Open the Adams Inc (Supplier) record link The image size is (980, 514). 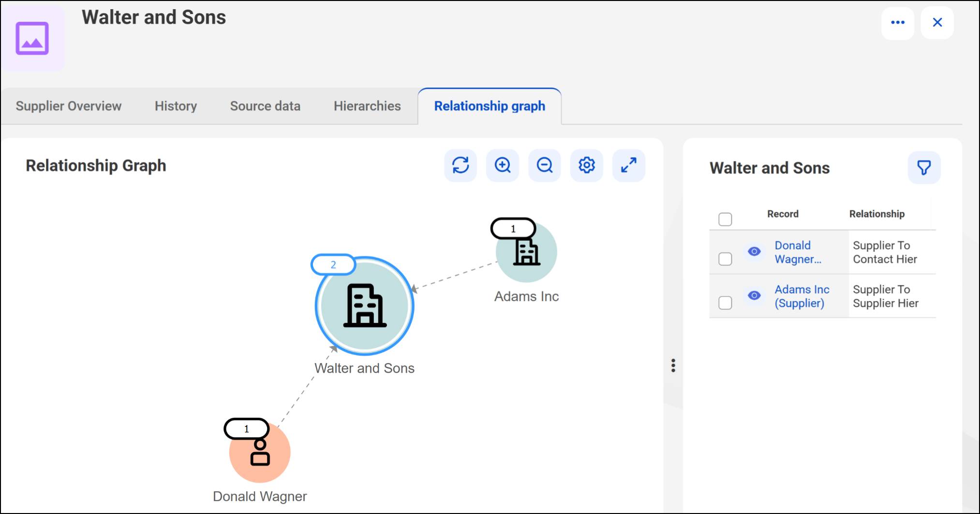click(x=802, y=296)
